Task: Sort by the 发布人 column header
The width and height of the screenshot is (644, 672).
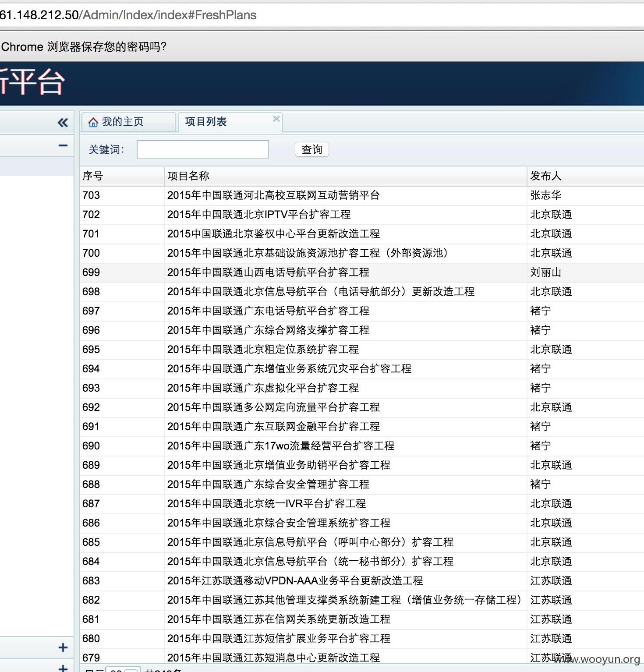Action: [x=585, y=176]
